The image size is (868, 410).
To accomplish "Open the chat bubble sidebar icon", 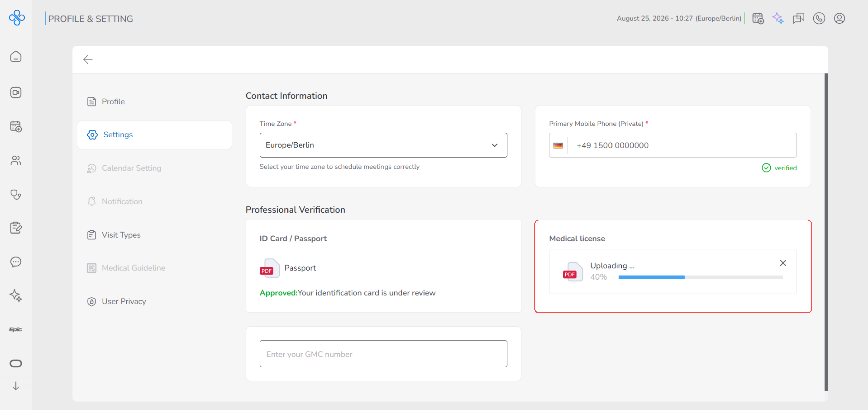I will (x=16, y=262).
